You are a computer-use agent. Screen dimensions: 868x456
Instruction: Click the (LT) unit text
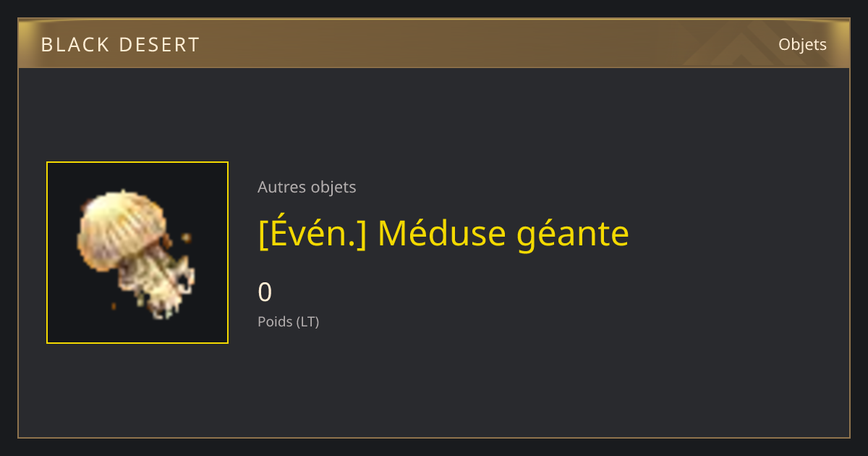click(307, 321)
